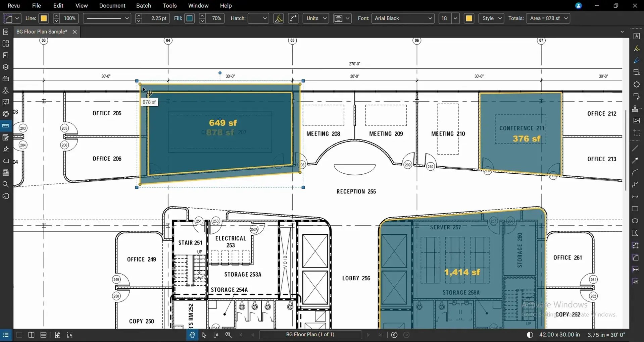Click the scale 3.75 in = 30'-0"
The height and width of the screenshot is (342, 644).
(606, 335)
